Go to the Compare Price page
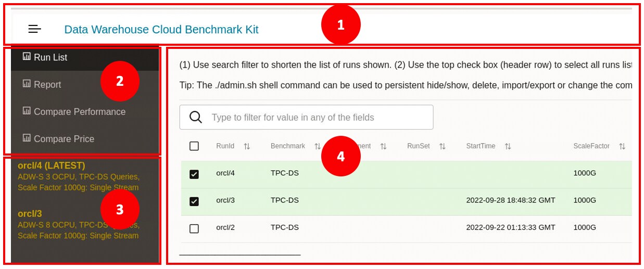 [64, 139]
